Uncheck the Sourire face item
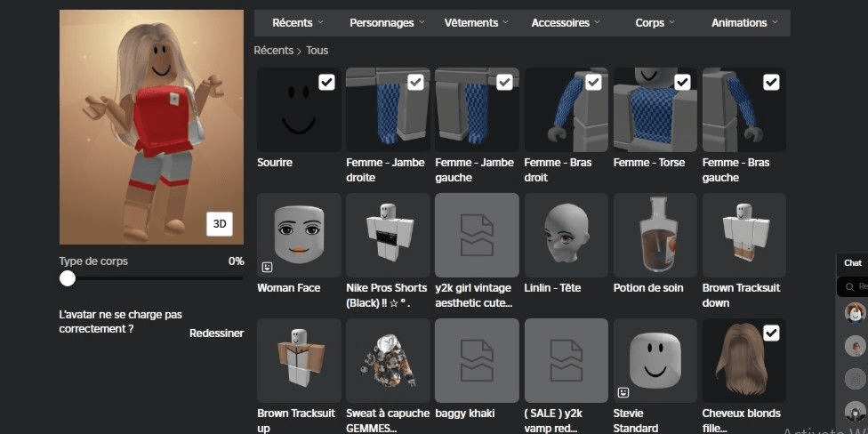Screen dimensions: 868x434 [326, 83]
